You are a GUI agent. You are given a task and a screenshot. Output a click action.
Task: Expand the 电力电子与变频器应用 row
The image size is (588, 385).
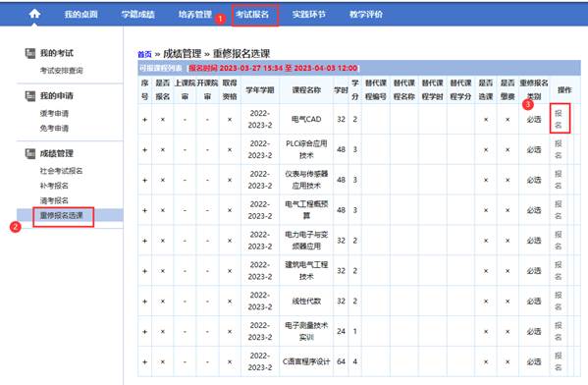(144, 241)
